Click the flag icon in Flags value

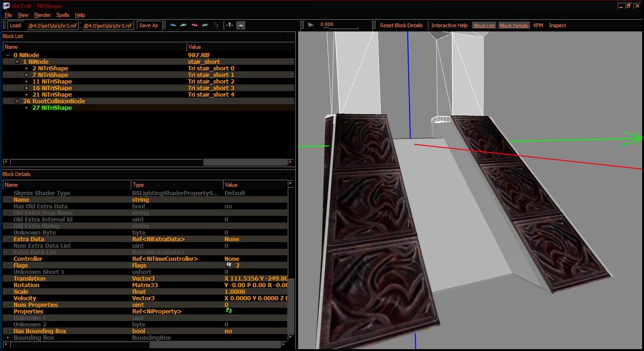click(x=230, y=265)
